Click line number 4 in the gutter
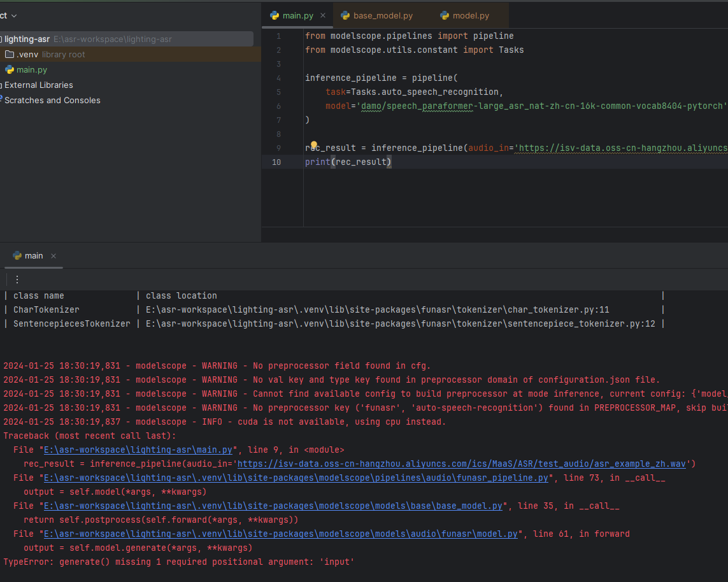The height and width of the screenshot is (582, 728). point(278,78)
